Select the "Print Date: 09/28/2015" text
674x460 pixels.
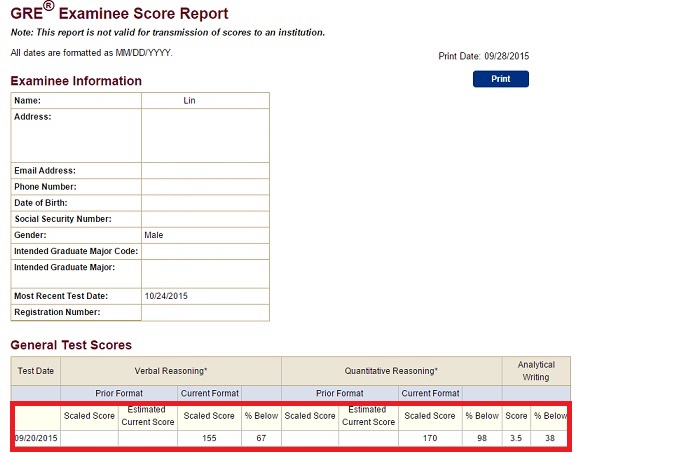point(484,56)
